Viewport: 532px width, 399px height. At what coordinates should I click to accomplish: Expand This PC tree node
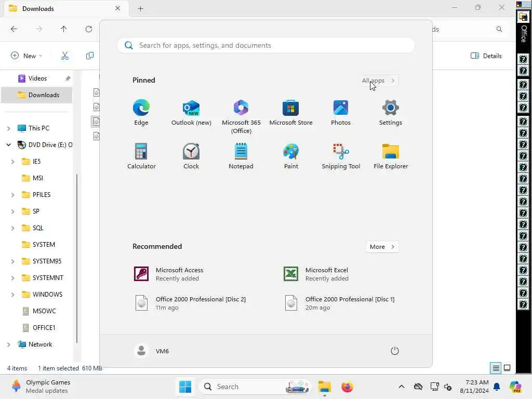pyautogui.click(x=8, y=128)
